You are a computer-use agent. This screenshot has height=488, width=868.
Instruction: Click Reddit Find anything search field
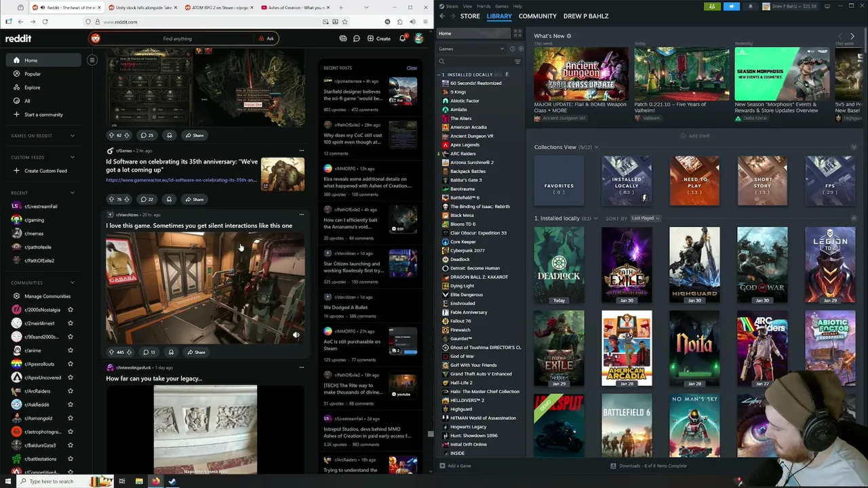(178, 39)
